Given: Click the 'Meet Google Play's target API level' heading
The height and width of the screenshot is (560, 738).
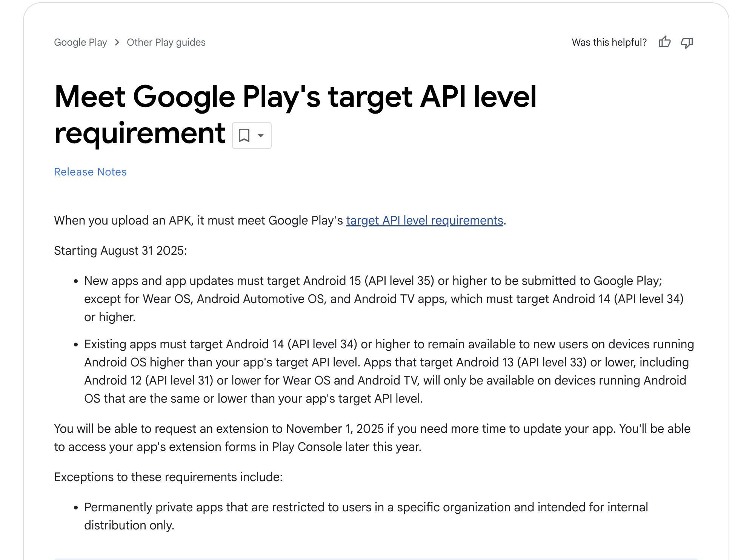Looking at the screenshot, I should (x=295, y=97).
